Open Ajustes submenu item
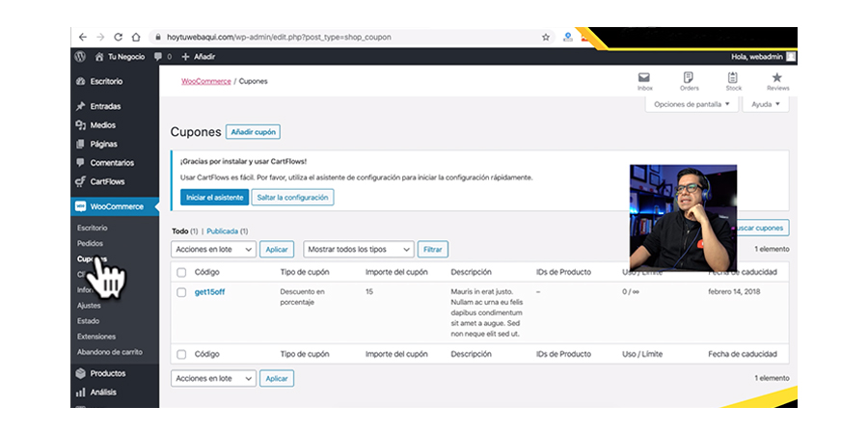This screenshot has width=868, height=434. tap(89, 306)
